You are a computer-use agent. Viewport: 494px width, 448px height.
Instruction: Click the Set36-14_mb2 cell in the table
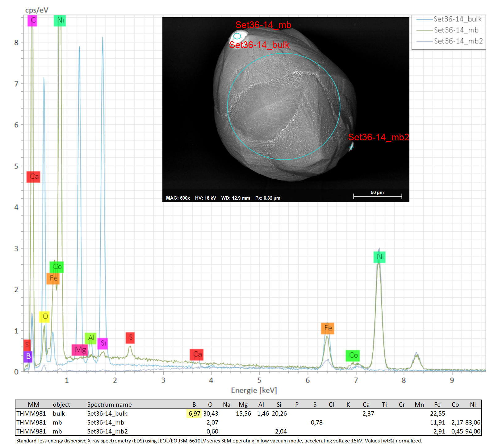tap(107, 431)
